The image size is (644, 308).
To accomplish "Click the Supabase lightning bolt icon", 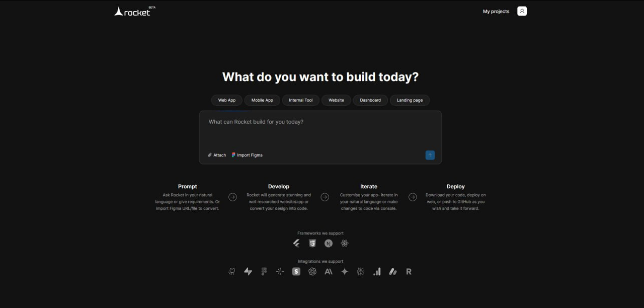I will 248,271.
